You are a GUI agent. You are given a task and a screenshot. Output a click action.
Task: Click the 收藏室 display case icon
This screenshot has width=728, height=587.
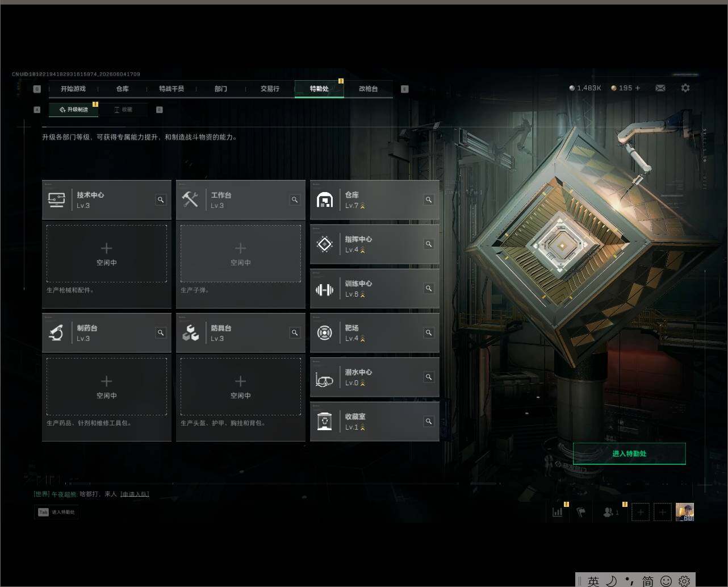point(324,422)
